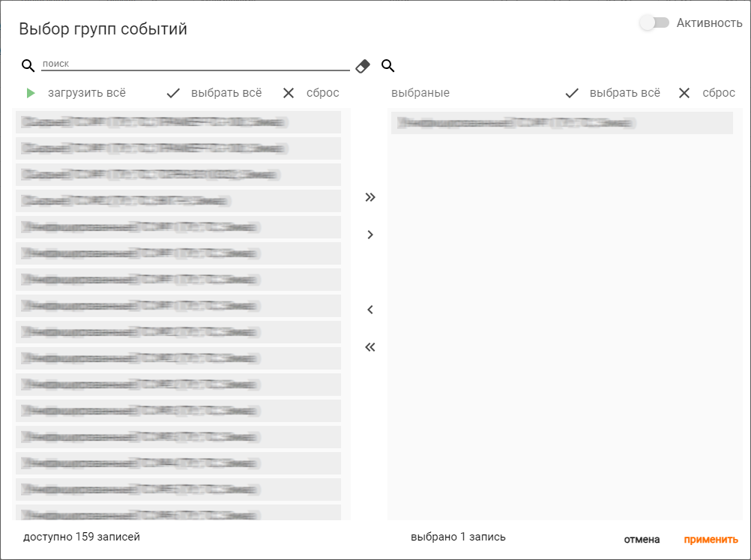Click выбрать всё for selected list
The image size is (751, 560).
click(x=624, y=93)
